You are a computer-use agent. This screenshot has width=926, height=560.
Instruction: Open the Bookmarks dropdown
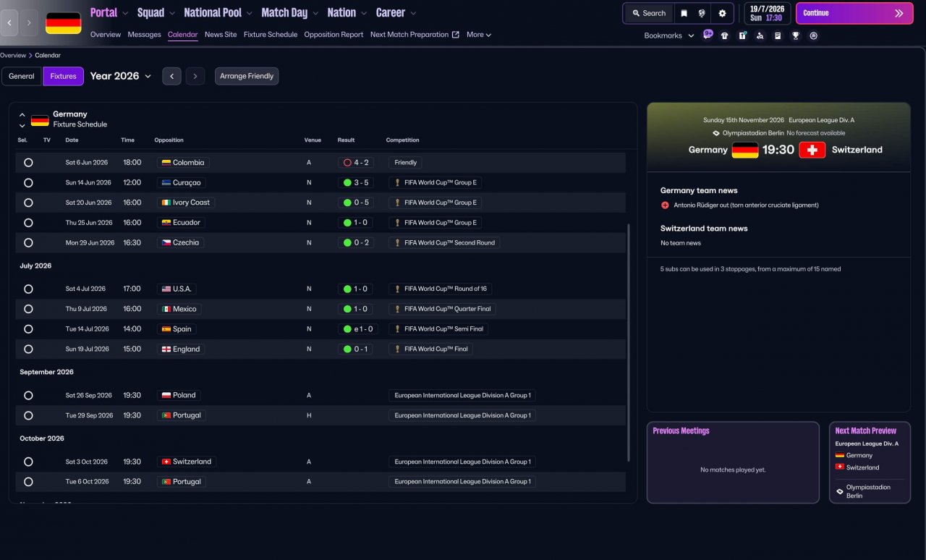pyautogui.click(x=669, y=35)
